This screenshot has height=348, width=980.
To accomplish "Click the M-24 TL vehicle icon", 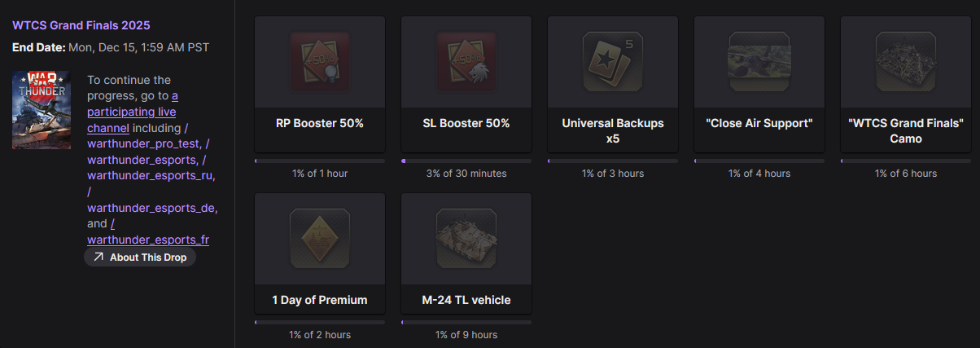I will click(466, 238).
